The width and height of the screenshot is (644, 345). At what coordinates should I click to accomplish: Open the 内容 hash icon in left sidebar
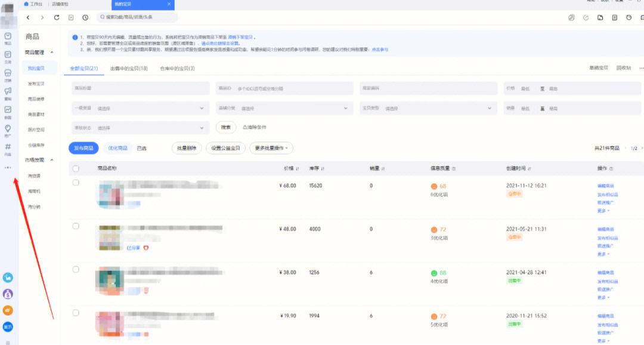pos(8,147)
